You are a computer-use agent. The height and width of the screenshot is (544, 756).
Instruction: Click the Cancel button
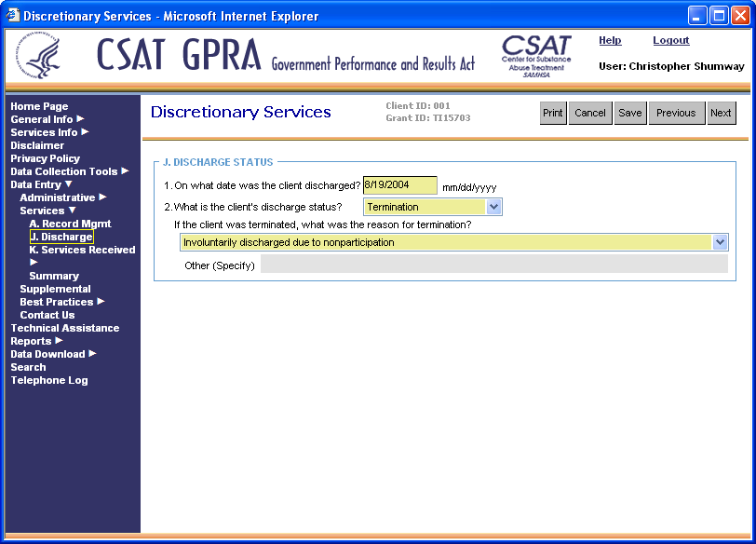point(590,113)
